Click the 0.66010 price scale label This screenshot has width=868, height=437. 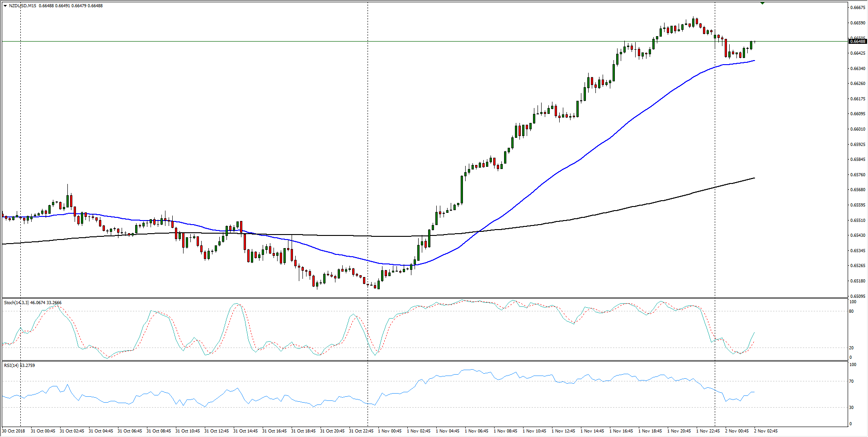tap(858, 129)
